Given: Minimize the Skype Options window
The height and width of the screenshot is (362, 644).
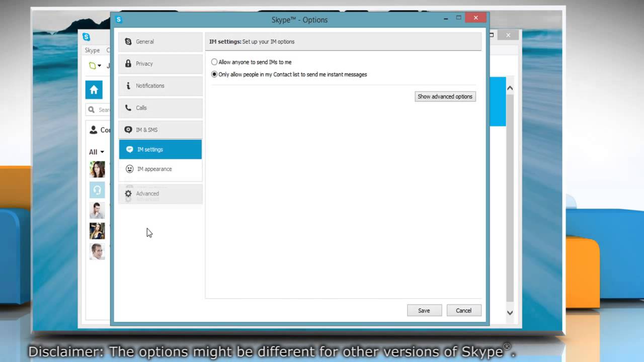Looking at the screenshot, I should click(x=446, y=18).
